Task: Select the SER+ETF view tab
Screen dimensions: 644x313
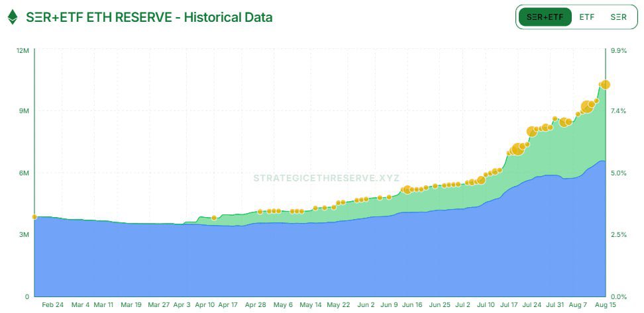Action: (545, 17)
